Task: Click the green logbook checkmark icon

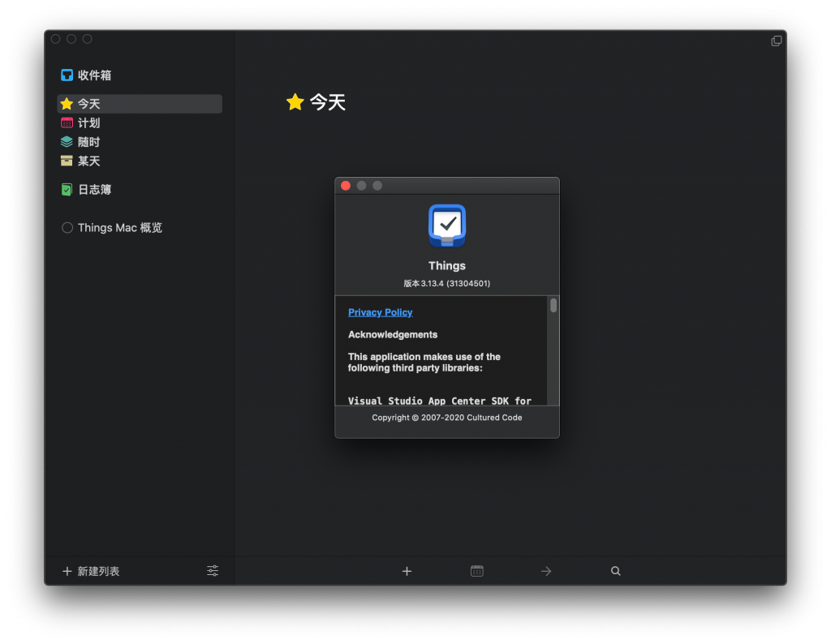Action: tap(67, 190)
